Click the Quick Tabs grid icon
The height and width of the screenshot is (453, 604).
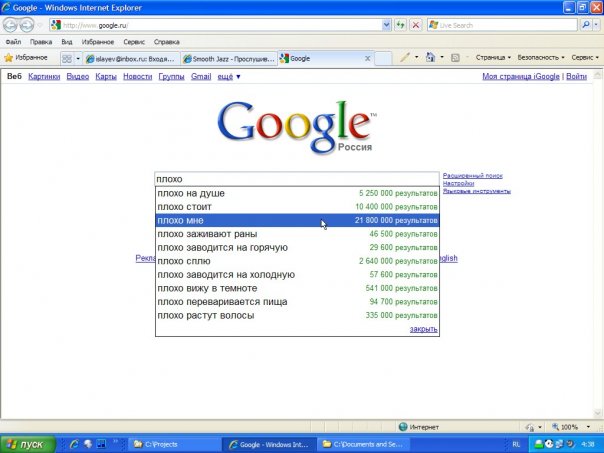pyautogui.click(x=67, y=58)
